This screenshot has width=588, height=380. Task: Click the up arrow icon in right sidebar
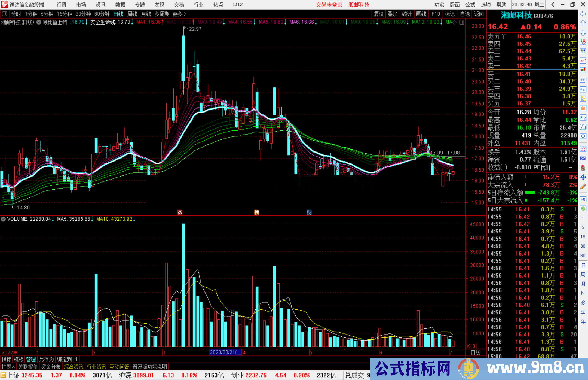coord(583,23)
